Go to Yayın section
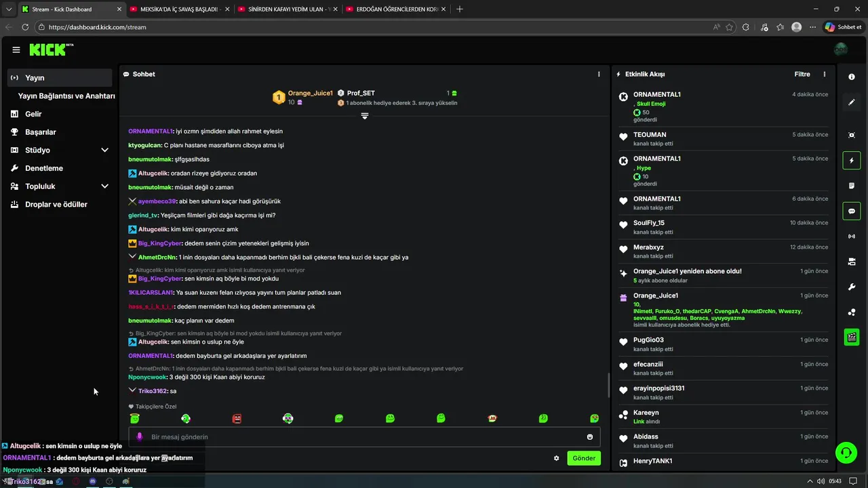The image size is (868, 488). [60, 77]
